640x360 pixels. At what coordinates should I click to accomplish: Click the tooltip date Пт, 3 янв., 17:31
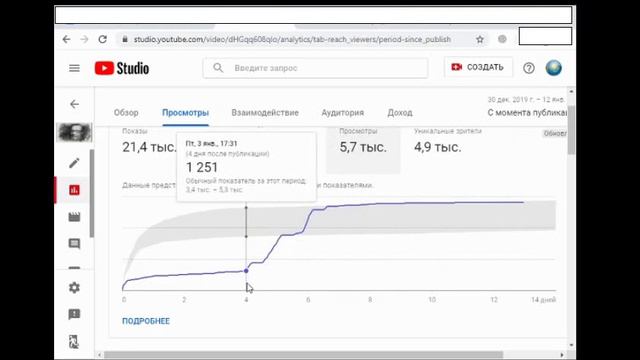tap(211, 144)
